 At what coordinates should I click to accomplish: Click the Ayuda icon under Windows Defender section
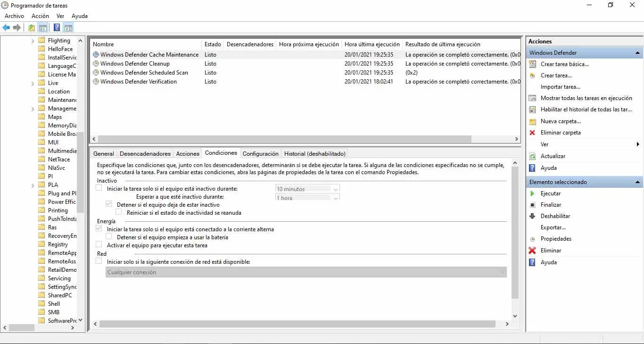click(532, 168)
